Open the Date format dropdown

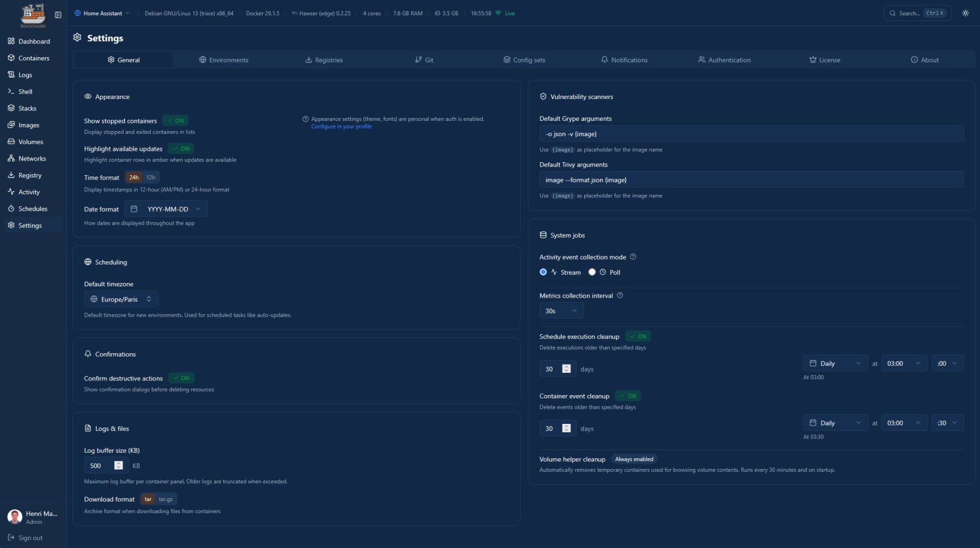pyautogui.click(x=166, y=209)
